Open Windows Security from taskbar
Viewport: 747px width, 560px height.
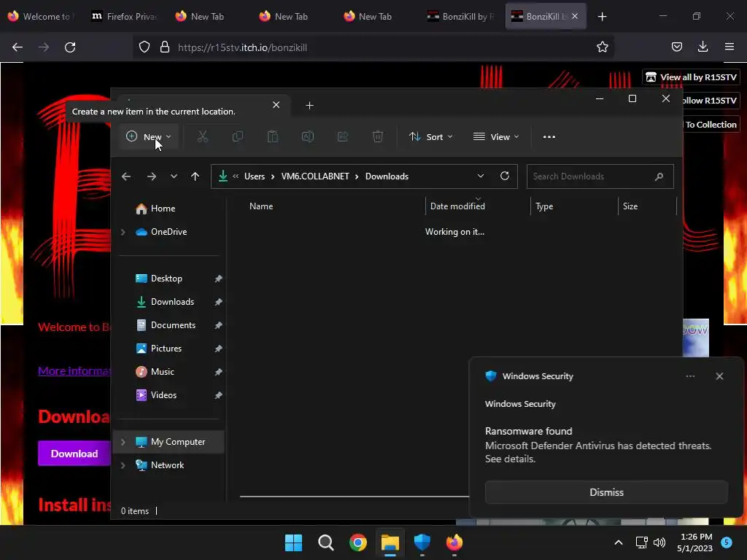(422, 542)
